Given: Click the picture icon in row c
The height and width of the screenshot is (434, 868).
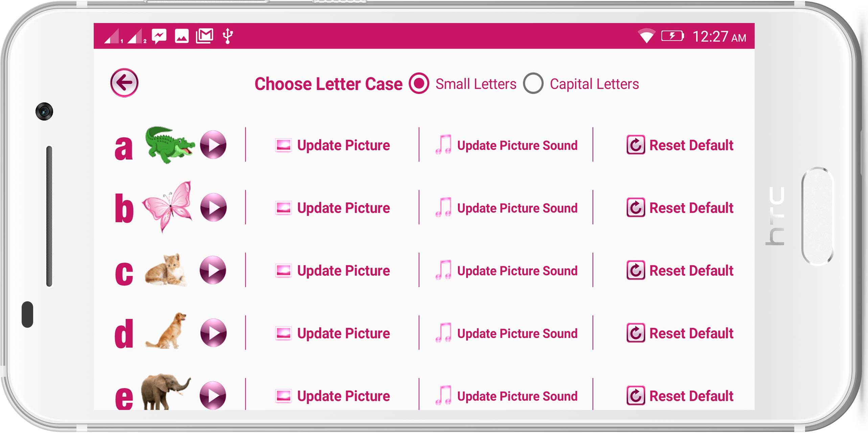Looking at the screenshot, I should pos(283,271).
